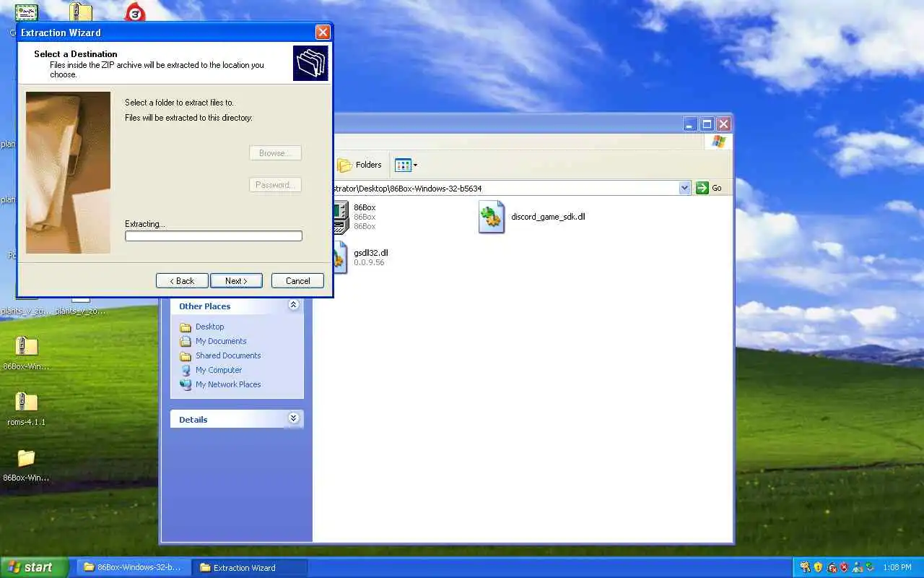Select the certificate icon at top-left of desktop
Screen dimensions: 924x578
tap(26, 12)
